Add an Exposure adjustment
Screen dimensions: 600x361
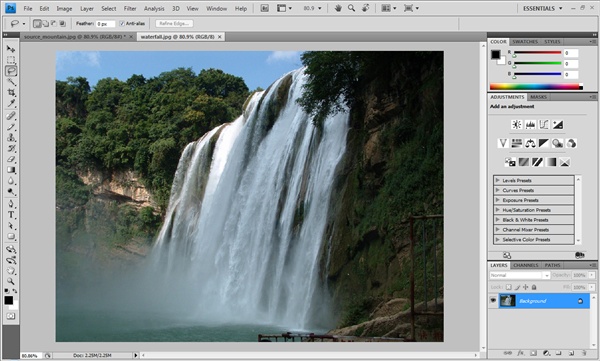tap(558, 124)
